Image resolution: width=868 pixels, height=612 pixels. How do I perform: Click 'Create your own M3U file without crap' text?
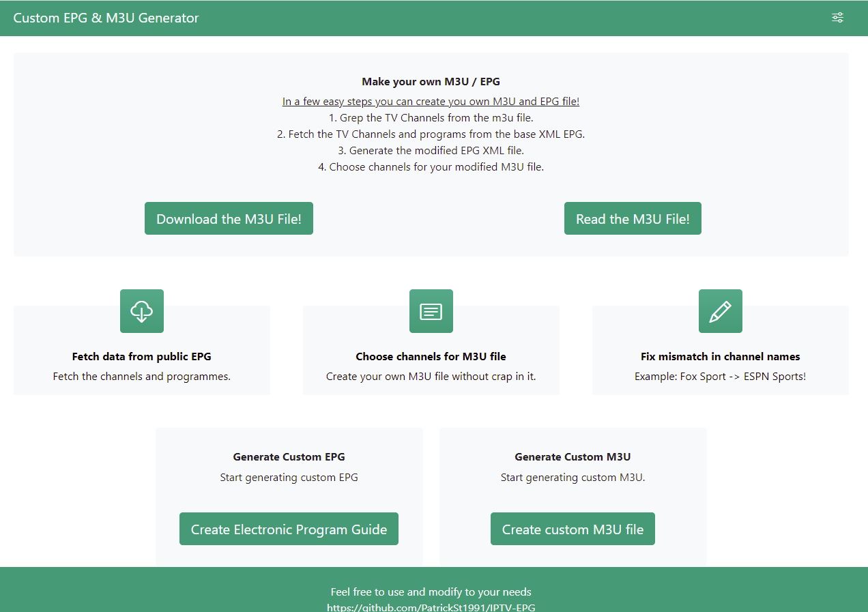coord(431,376)
